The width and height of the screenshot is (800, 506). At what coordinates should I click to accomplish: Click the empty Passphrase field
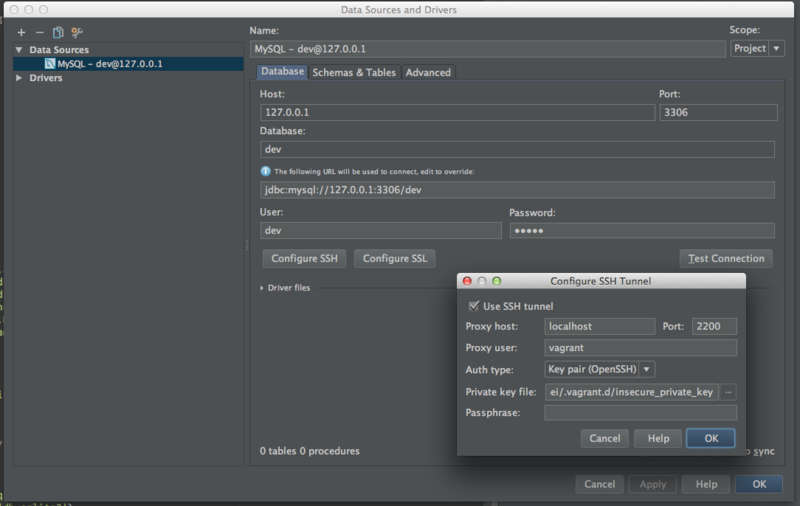(640, 413)
